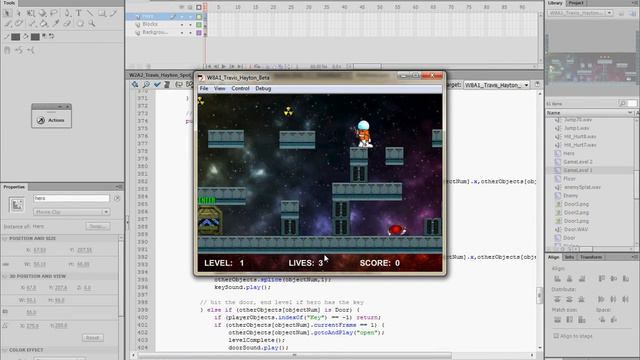Collapse the 3D Position and View section
This screenshot has width=640, height=360.
click(x=5, y=276)
